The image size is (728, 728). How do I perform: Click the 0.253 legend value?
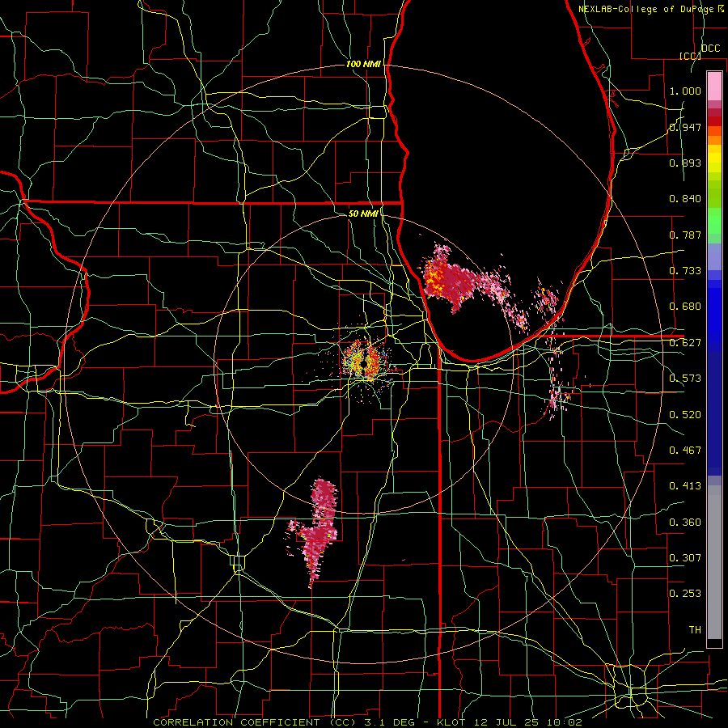tap(685, 594)
